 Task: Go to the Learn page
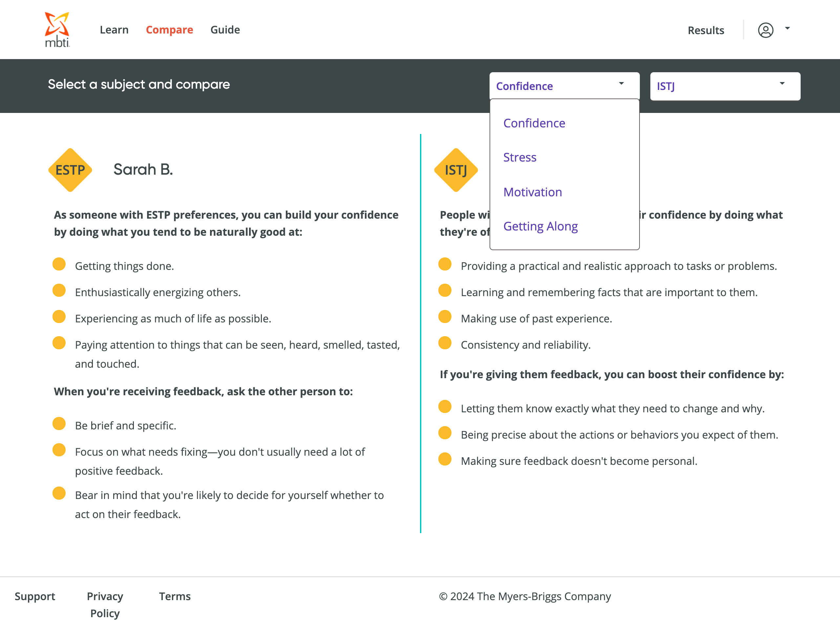[114, 30]
